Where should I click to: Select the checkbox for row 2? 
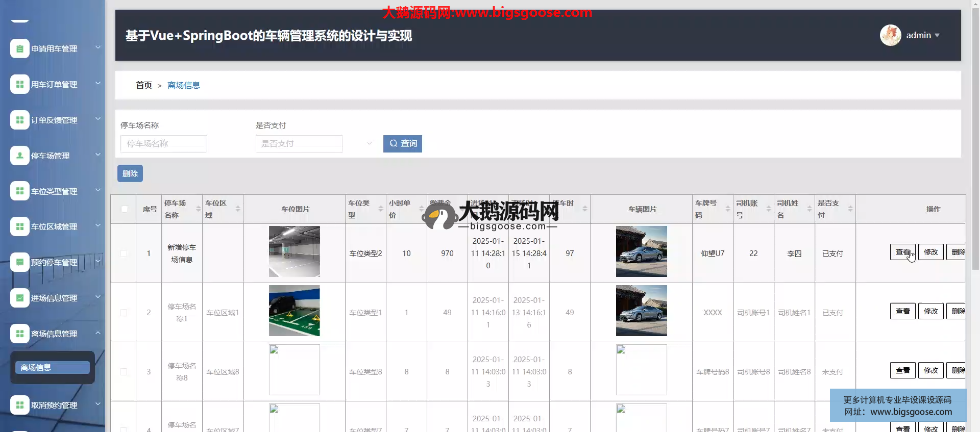coord(124,313)
